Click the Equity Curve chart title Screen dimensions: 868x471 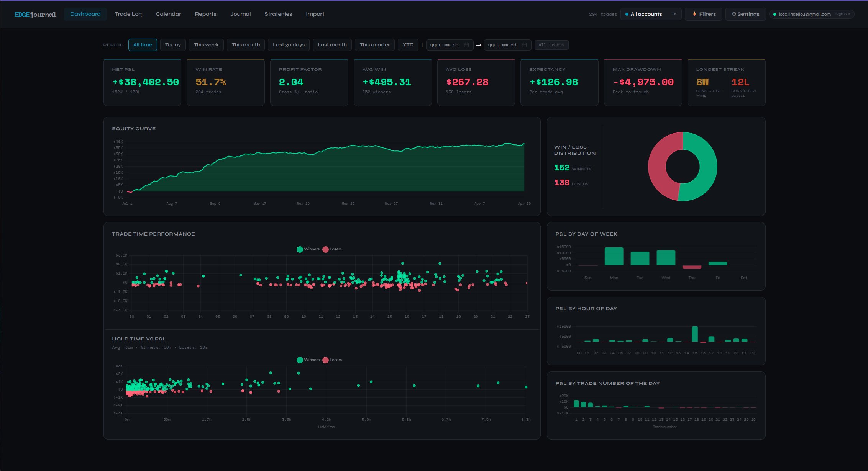point(134,129)
